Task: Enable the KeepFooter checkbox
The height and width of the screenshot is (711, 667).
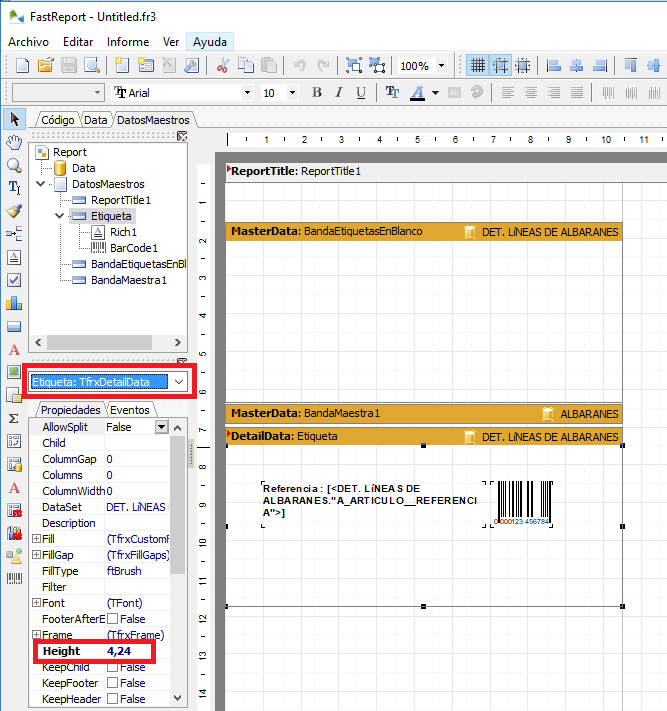Action: coord(112,683)
